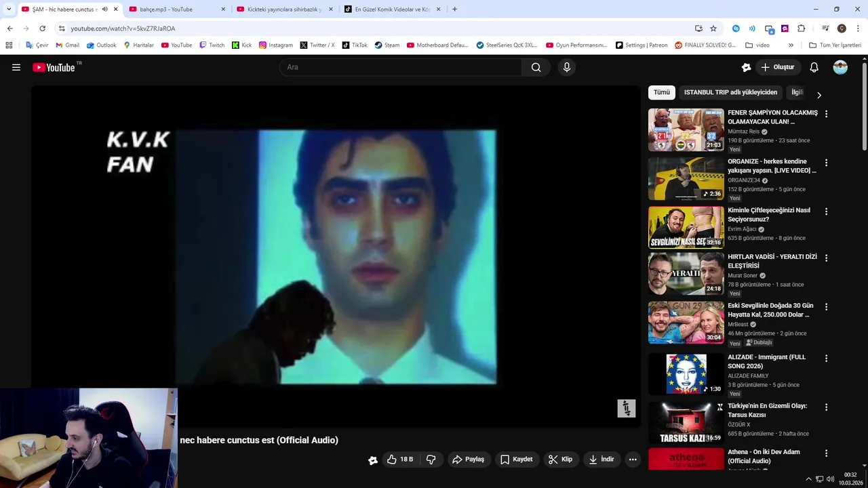Viewport: 868px width, 488px height.
Task: Click the İndir download button
Action: 601,460
